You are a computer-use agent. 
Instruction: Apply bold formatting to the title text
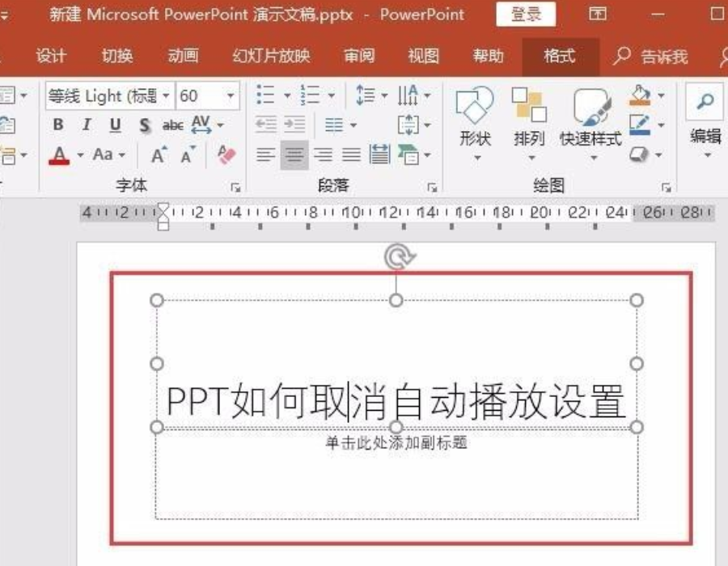click(x=57, y=125)
